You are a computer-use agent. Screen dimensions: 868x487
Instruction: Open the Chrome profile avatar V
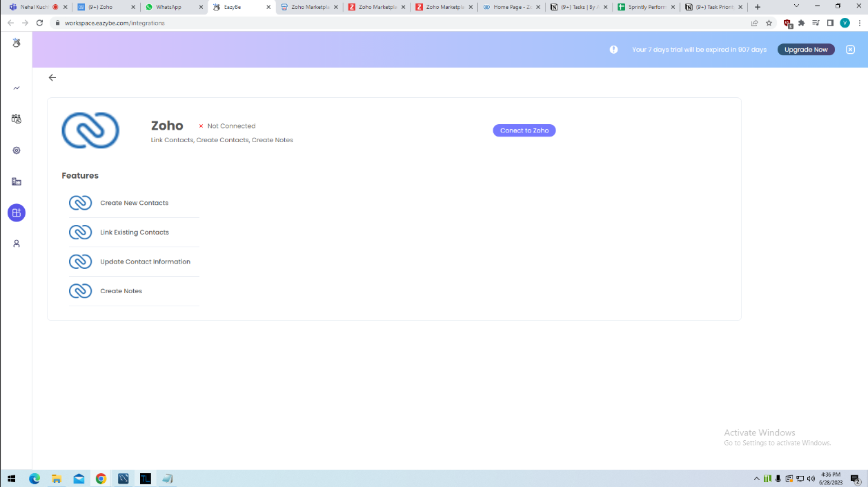coord(845,23)
